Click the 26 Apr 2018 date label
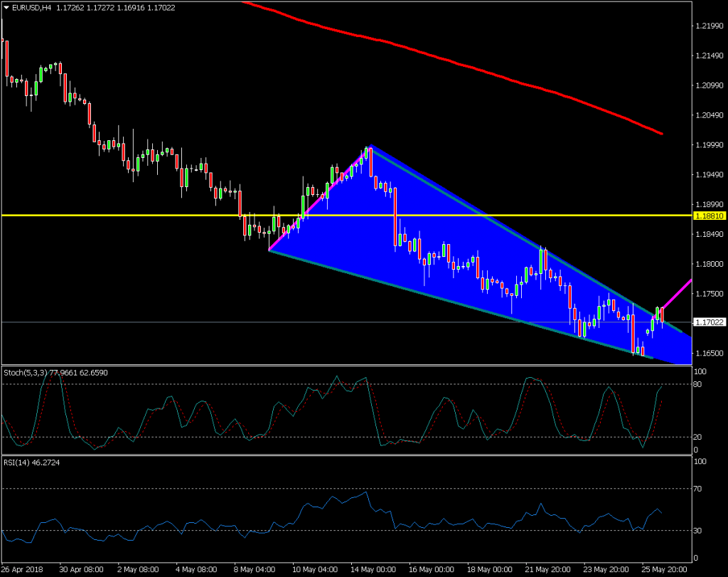The image size is (728, 577). 22,569
